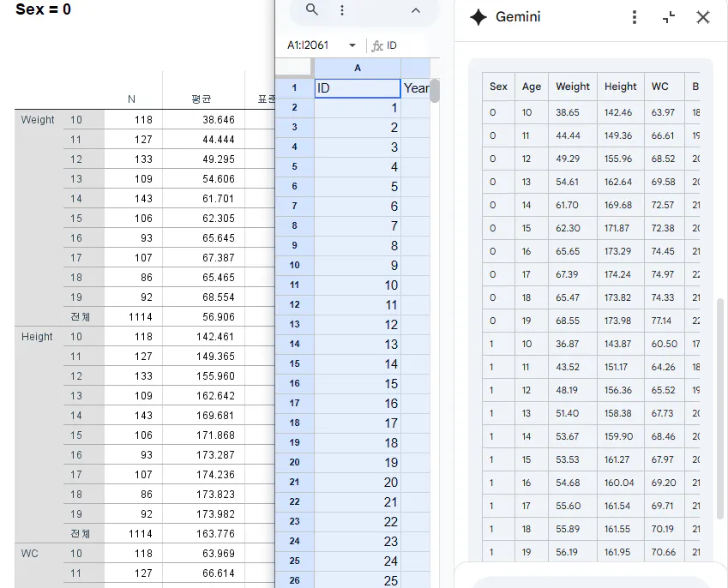Click mean value 38.646 in Weight rows
This screenshot has width=728, height=588.
(x=218, y=120)
